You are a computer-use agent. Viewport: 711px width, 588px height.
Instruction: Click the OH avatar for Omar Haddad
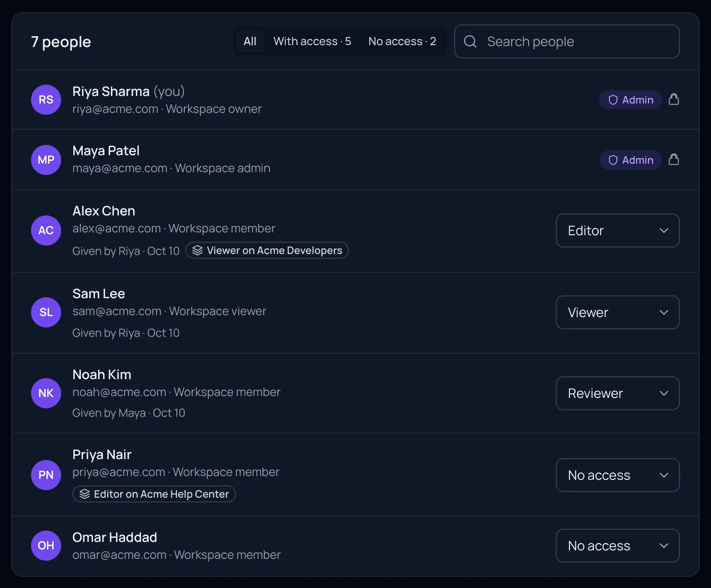[x=46, y=546]
